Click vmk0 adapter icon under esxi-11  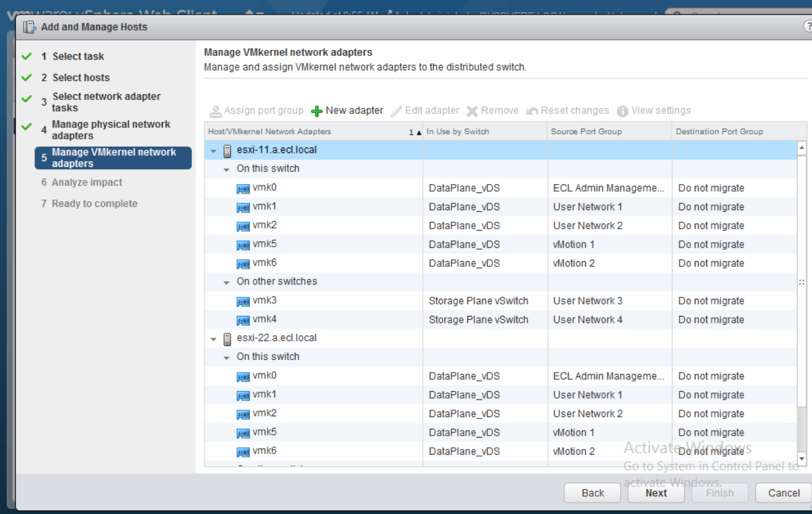tap(243, 189)
